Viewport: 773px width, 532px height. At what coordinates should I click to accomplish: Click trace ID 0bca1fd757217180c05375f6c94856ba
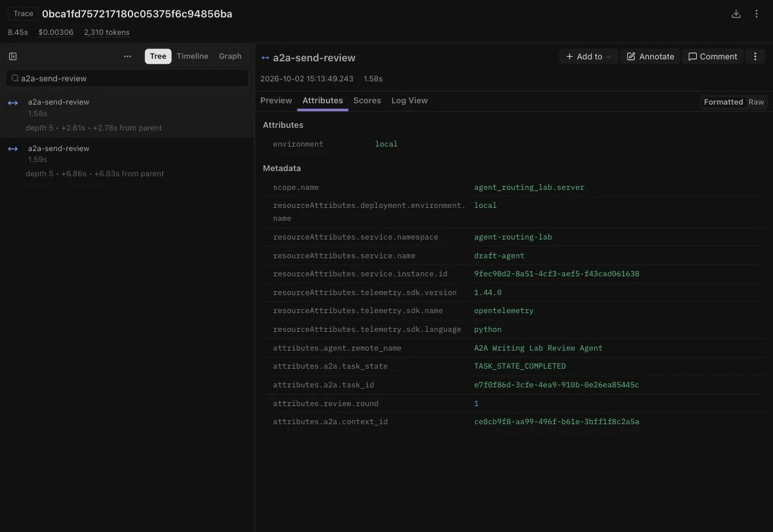[x=137, y=14]
